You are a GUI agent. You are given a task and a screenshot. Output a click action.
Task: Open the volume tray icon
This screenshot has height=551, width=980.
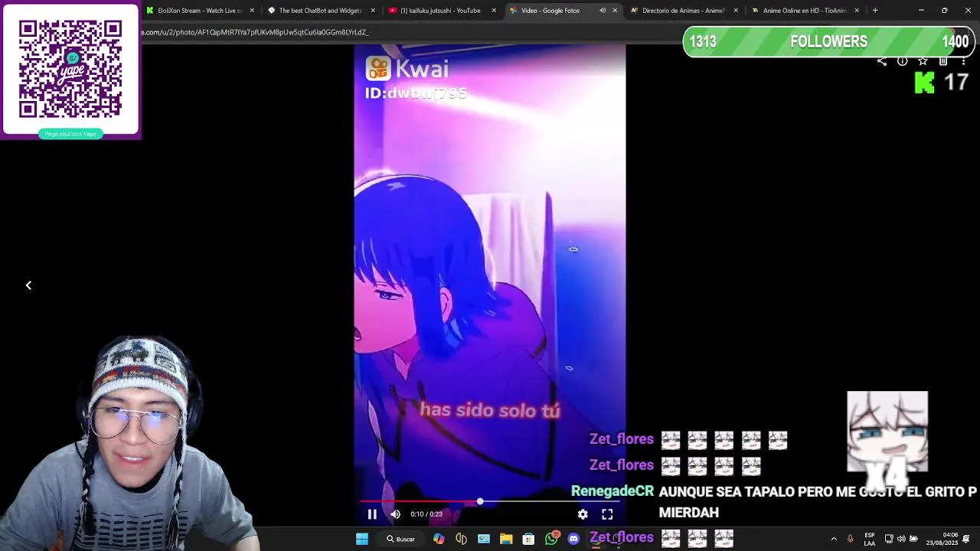tap(901, 539)
